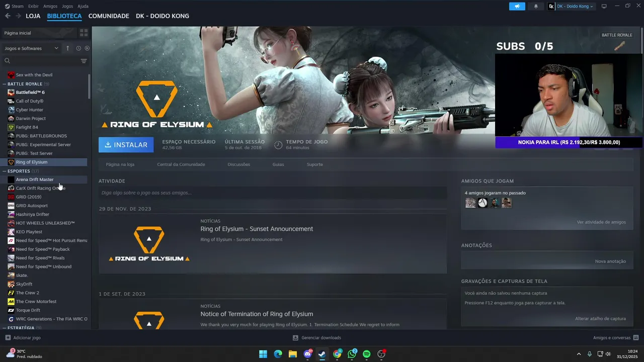Click the Farlight 84 game icon
644x362 pixels.
(x=11, y=127)
